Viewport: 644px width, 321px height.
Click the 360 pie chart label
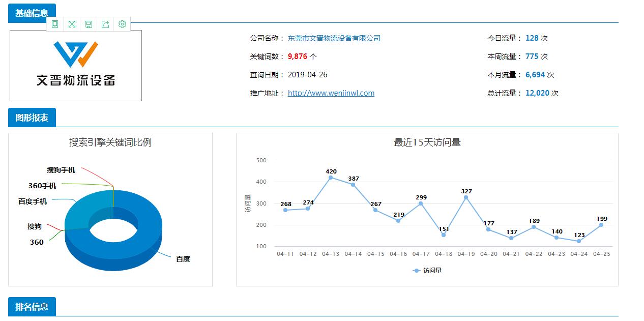click(37, 242)
